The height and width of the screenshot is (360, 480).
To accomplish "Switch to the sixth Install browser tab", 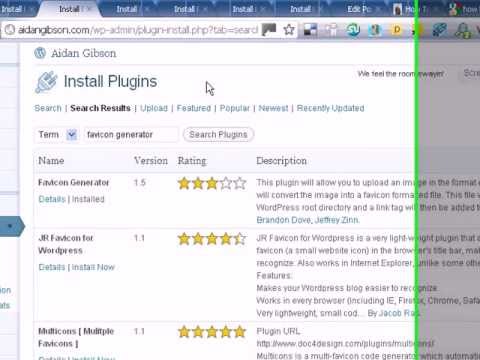I will pos(301,9).
